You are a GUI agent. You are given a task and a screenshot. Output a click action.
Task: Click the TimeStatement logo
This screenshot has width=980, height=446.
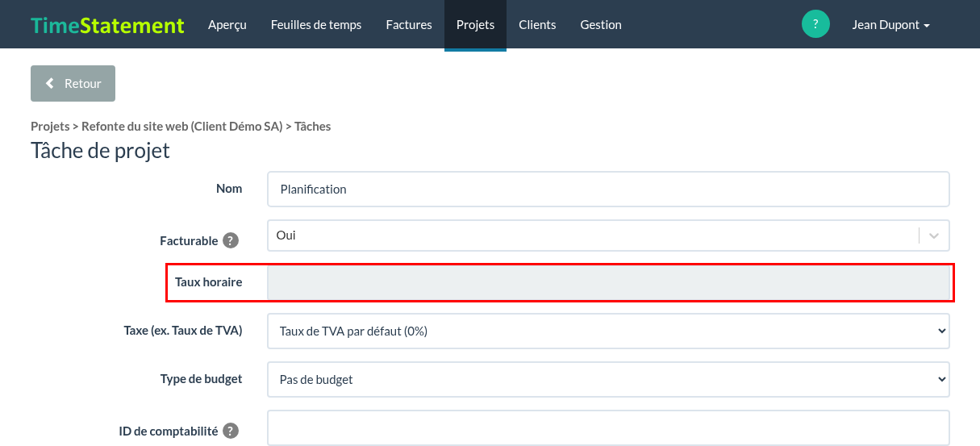(107, 25)
